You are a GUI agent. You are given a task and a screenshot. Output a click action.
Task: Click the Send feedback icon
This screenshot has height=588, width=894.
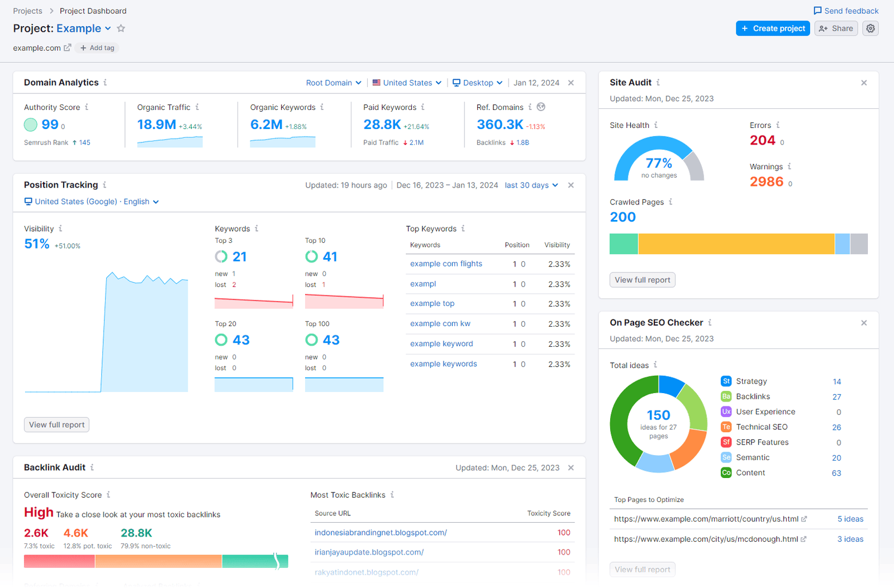tap(817, 11)
